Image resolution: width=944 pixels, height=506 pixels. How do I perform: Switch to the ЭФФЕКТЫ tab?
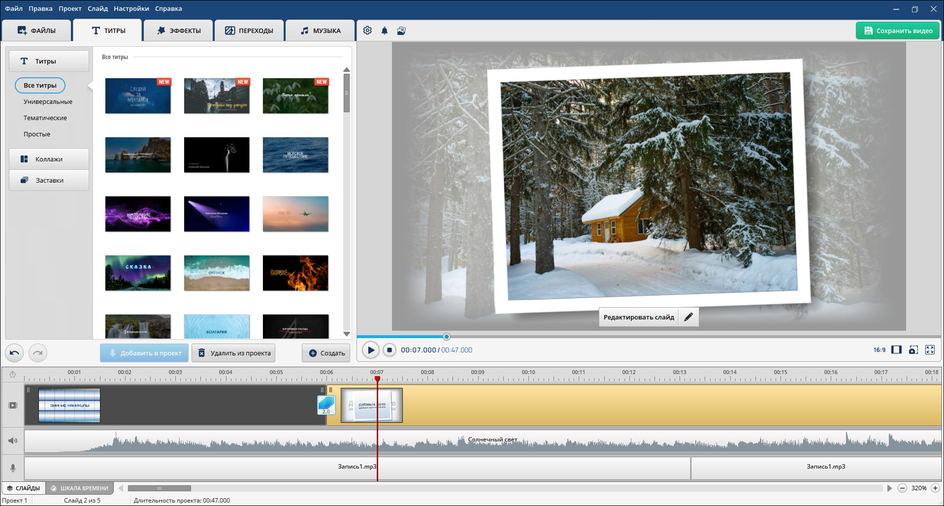[178, 31]
